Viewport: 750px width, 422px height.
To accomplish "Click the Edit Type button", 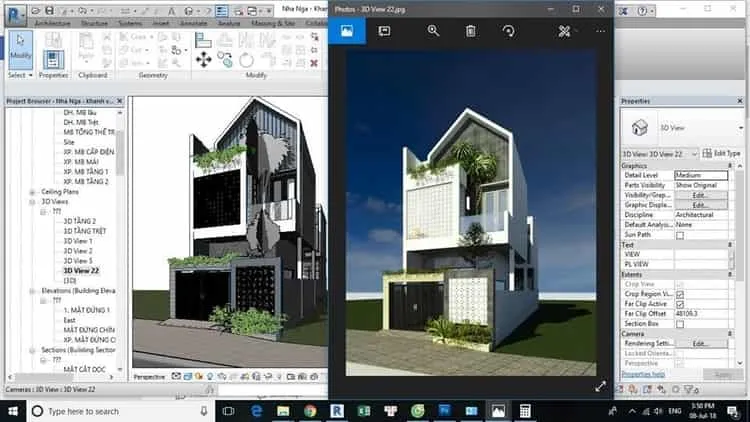I will coord(721,154).
